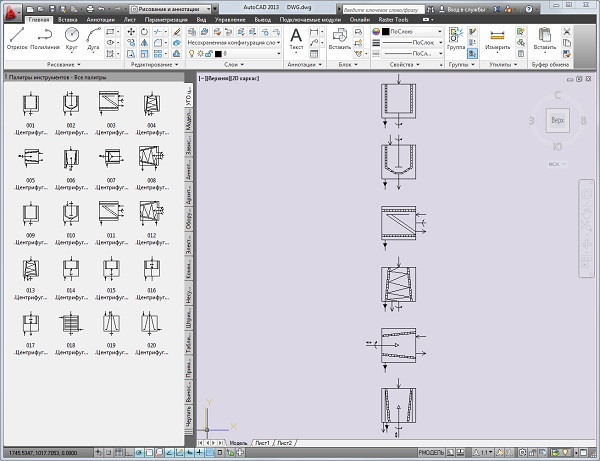Select the Отрезок (Line) tool

pos(17,37)
